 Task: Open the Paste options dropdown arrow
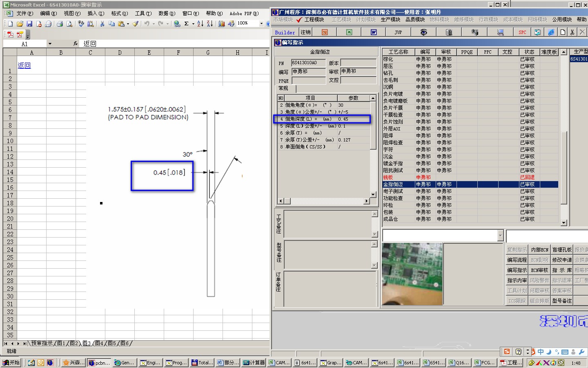click(128, 24)
